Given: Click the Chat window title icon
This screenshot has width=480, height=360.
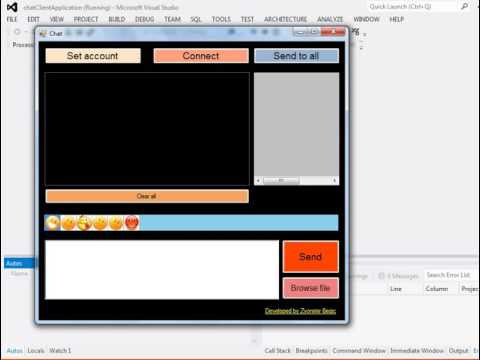Looking at the screenshot, I should (43, 33).
